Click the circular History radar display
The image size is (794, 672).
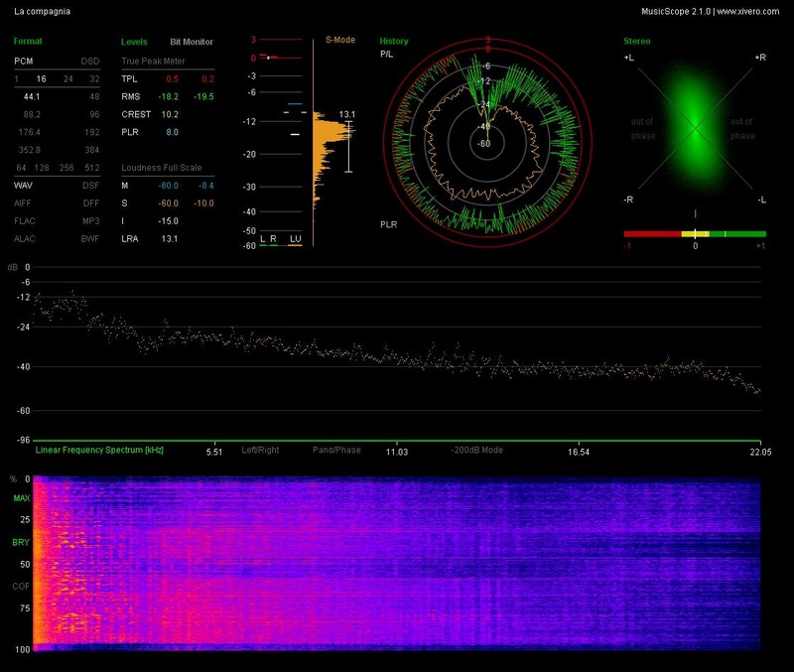[487, 143]
